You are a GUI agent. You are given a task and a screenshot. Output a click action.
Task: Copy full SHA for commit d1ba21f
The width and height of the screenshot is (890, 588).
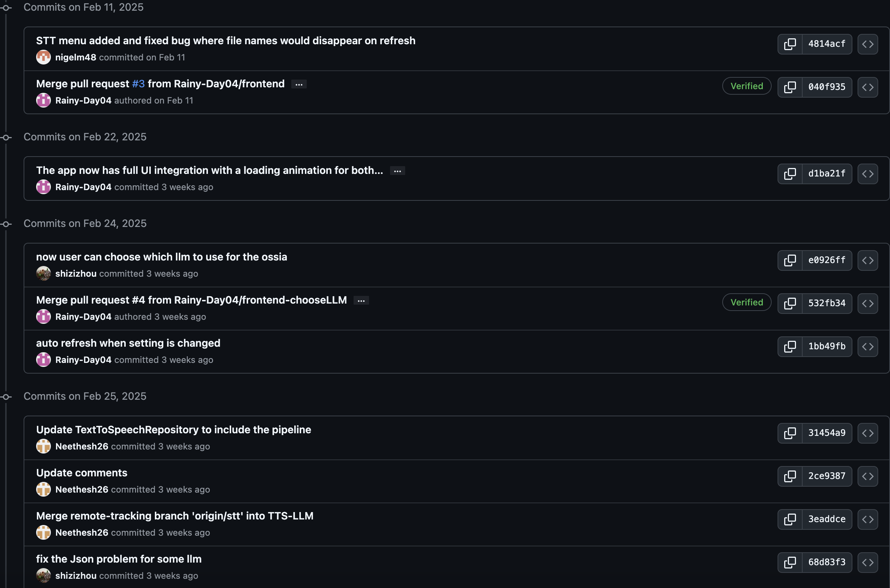click(790, 174)
